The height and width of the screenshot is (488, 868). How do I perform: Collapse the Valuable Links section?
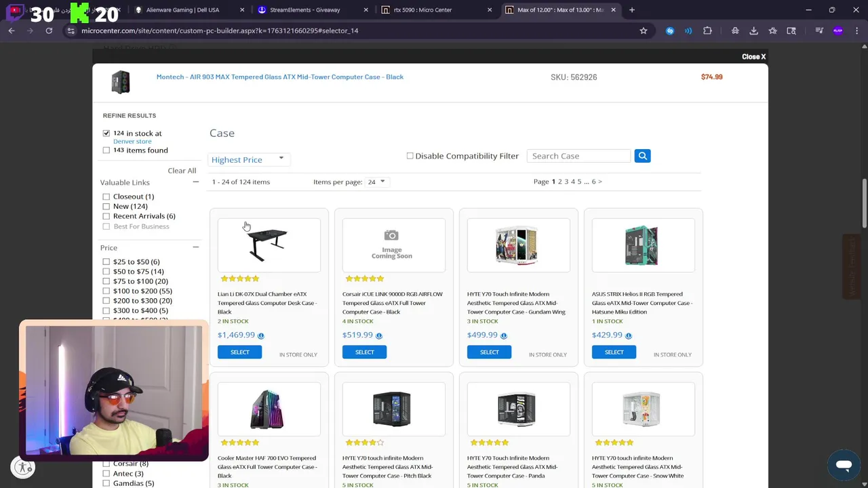[195, 182]
